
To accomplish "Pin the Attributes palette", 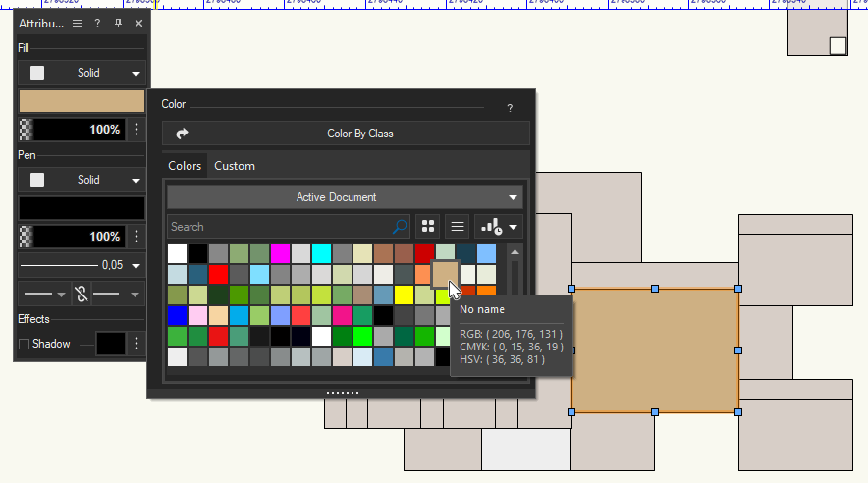I will coord(118,23).
